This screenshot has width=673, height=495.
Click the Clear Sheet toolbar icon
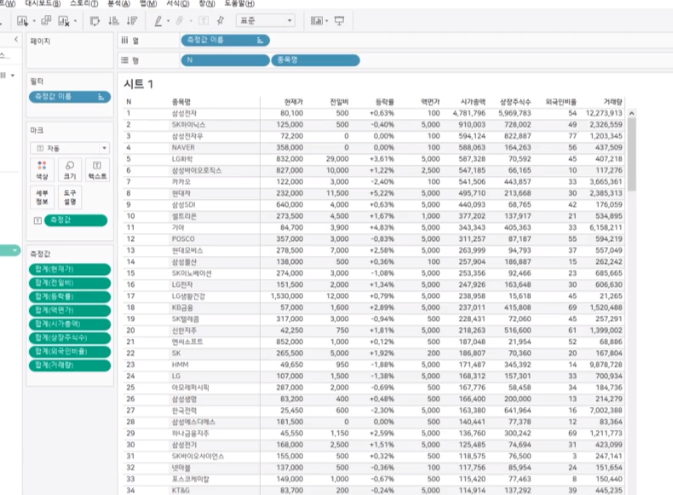(x=64, y=21)
